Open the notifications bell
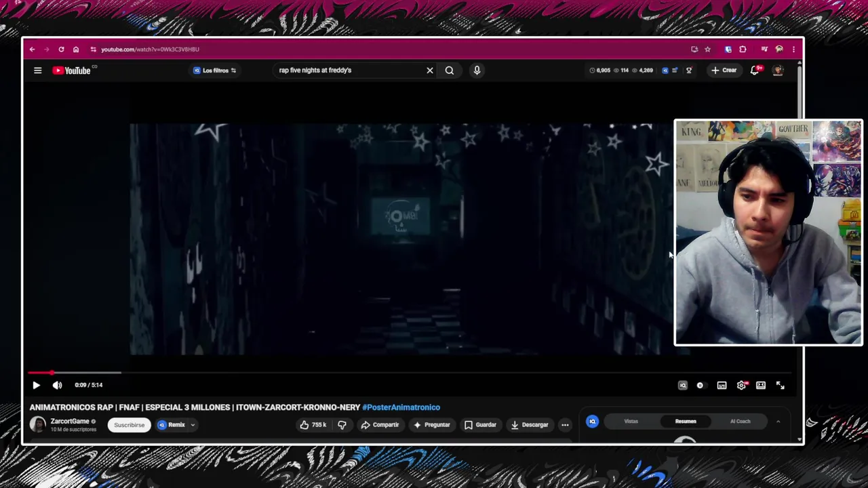This screenshot has width=868, height=488. (755, 70)
